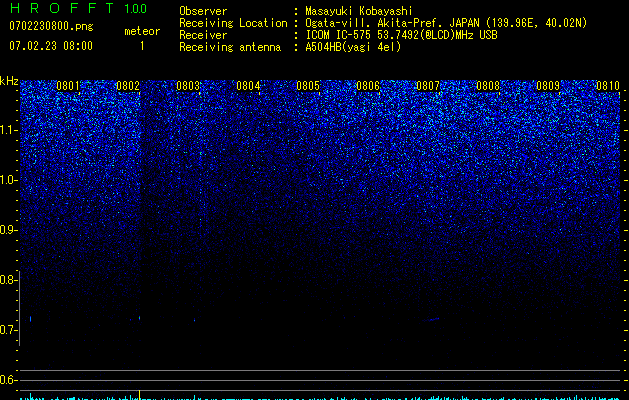629x400 pixels.
Task: Click the Receiving antenna label
Action: coord(230,47)
